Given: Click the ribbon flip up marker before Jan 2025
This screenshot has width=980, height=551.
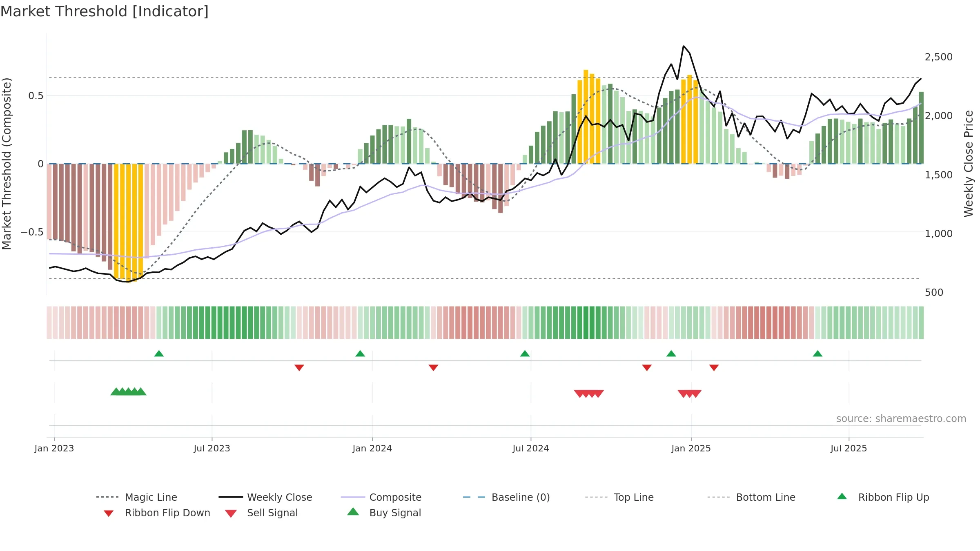Looking at the screenshot, I should 671,353.
